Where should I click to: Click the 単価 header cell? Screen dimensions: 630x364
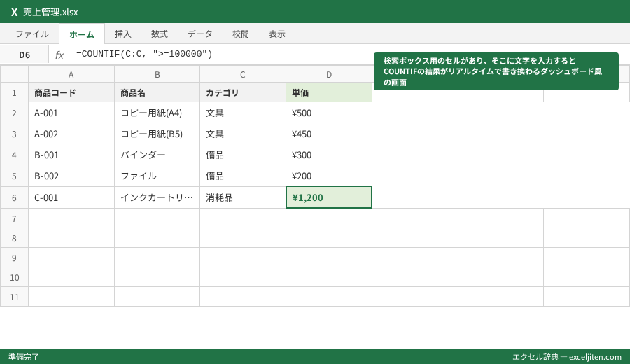click(x=329, y=92)
